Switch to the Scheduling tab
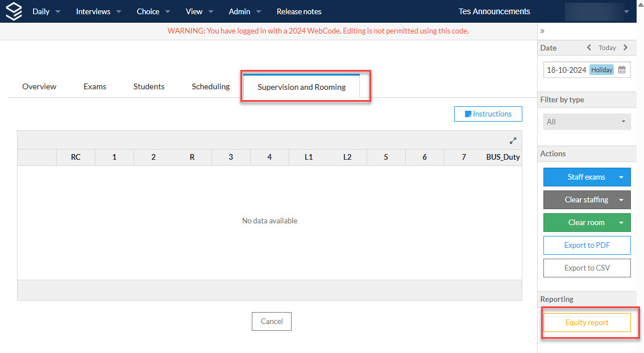This screenshot has height=353, width=644. 211,86
